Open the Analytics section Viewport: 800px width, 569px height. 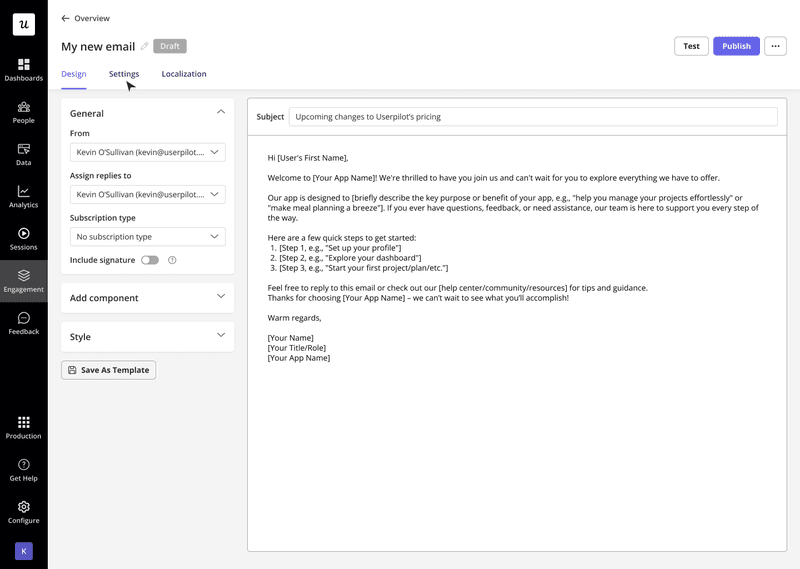[x=23, y=196]
